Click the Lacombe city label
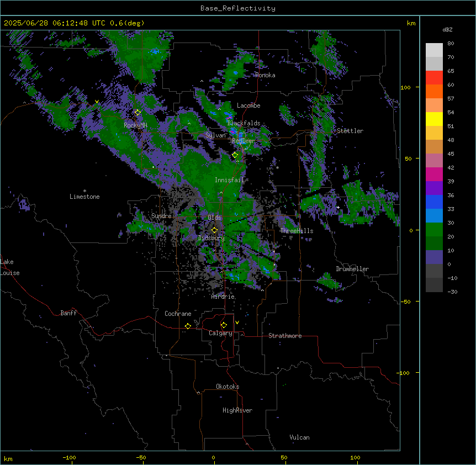This screenshot has width=476, height=465. coord(248,105)
